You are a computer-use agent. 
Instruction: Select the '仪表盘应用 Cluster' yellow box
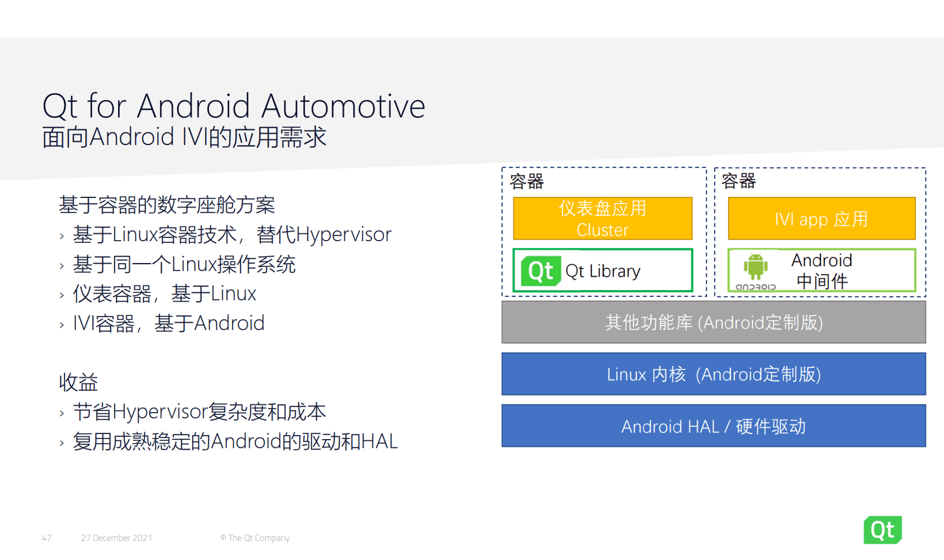603,219
